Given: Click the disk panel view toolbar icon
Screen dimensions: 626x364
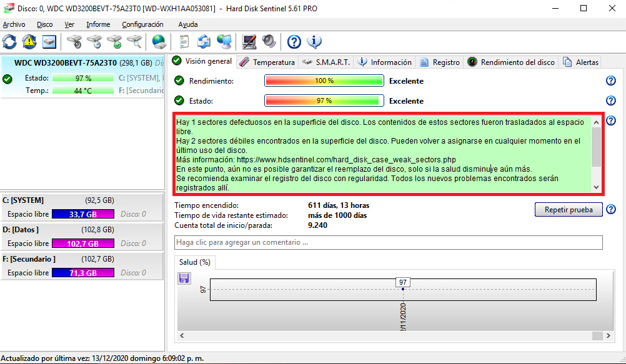Looking at the screenshot, I should click(x=49, y=41).
